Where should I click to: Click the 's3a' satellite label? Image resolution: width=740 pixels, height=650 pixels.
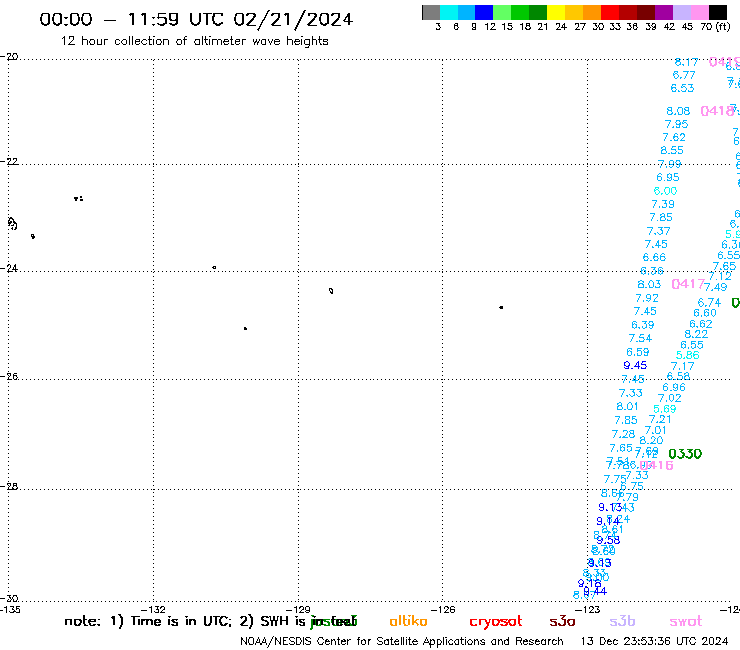562,621
